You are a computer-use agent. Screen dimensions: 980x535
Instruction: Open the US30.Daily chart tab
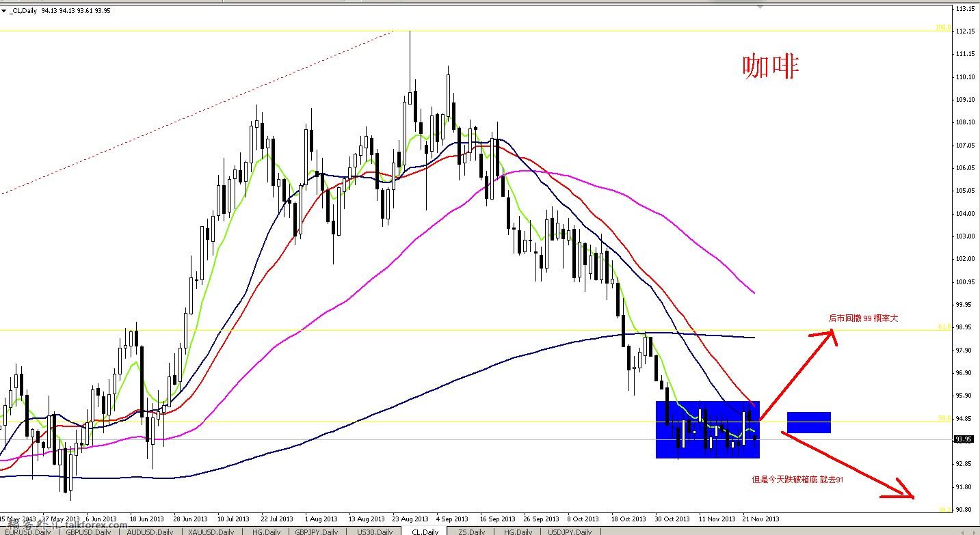click(374, 532)
